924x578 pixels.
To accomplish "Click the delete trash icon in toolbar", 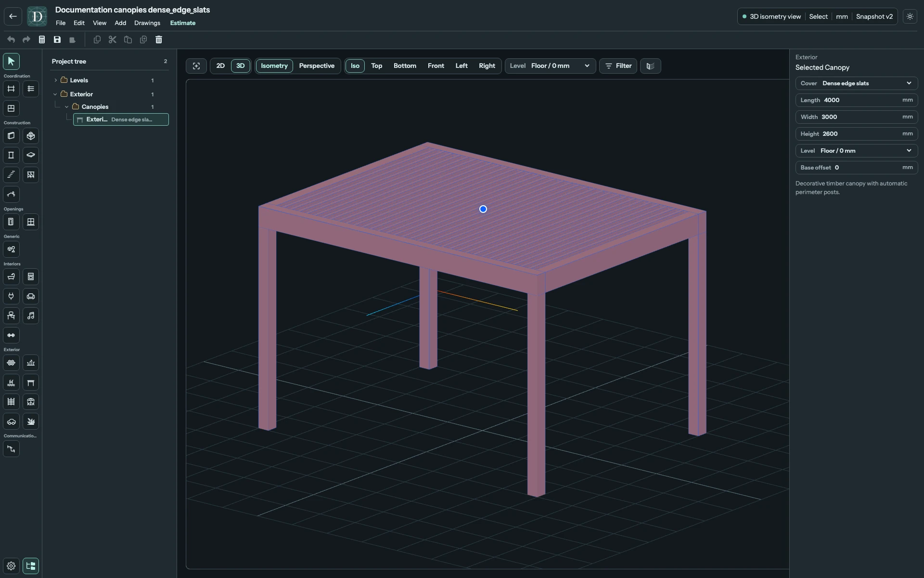I will 159,39.
